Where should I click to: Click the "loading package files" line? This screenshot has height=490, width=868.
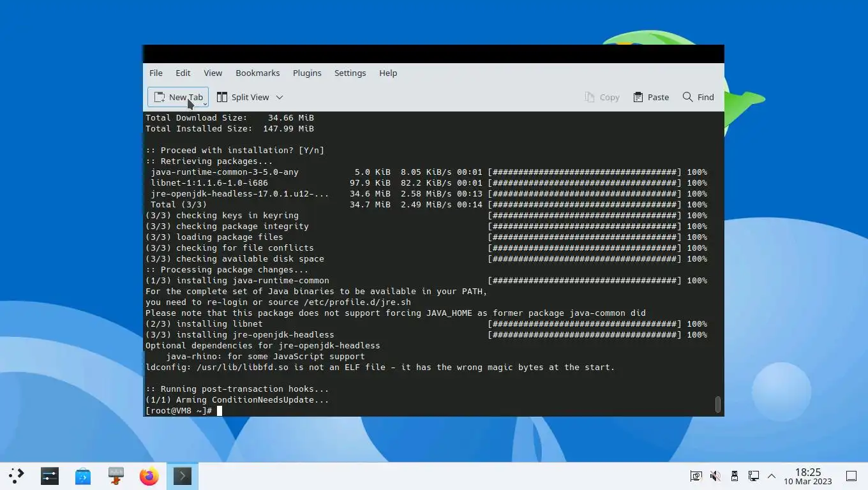click(x=426, y=237)
